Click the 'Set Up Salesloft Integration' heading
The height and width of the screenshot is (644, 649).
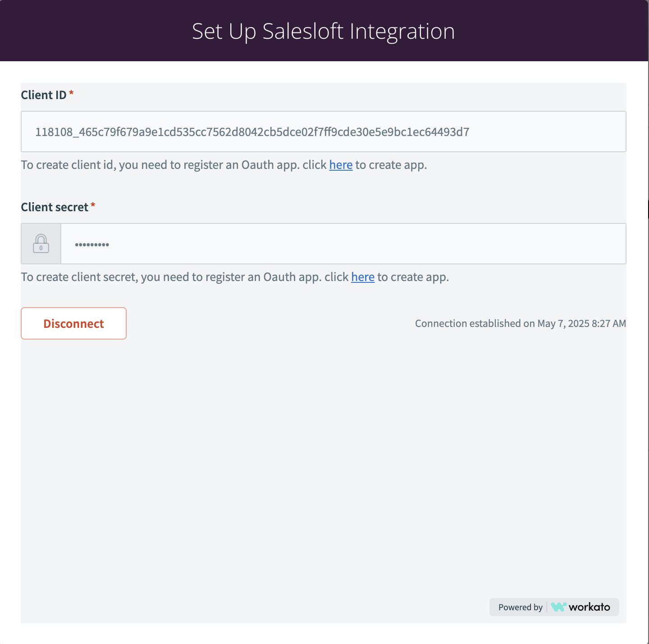(x=324, y=31)
